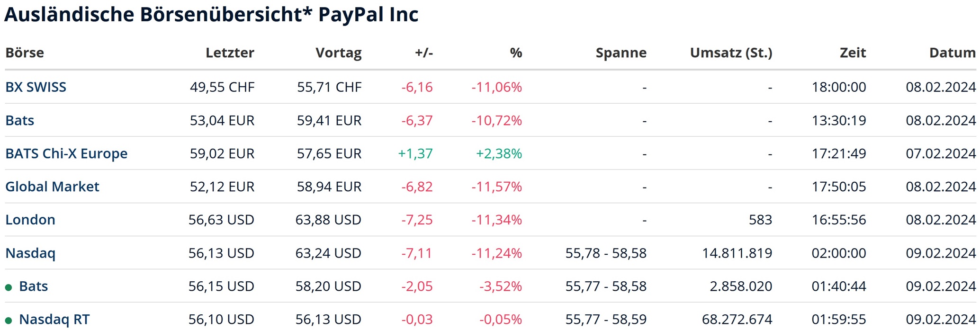Open the Bats link in the EUR row
Viewport: 980px width, 330px height.
(19, 120)
